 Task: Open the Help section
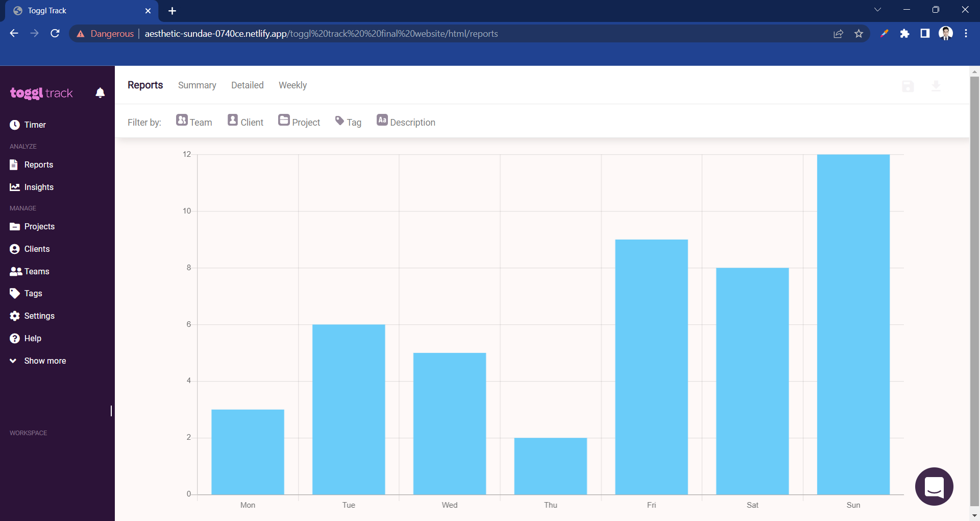tap(26, 338)
